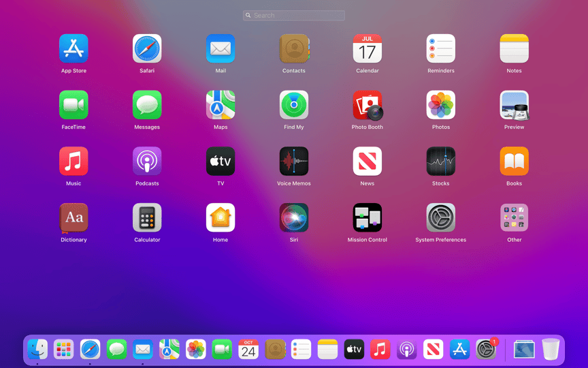Open App Store from the Dock
This screenshot has height=368, width=588.
[x=460, y=349]
